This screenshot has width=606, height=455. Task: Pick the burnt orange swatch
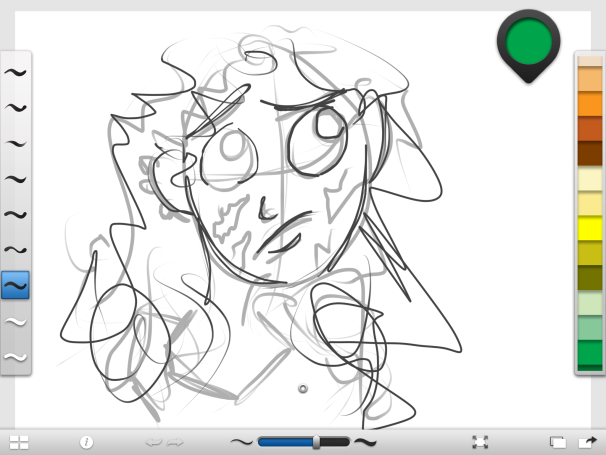[x=590, y=129]
